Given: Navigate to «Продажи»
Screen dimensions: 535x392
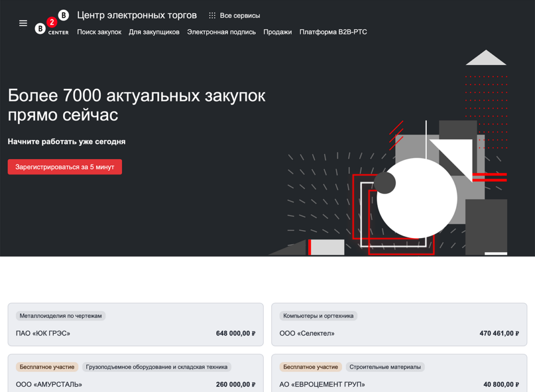Looking at the screenshot, I should coord(277,32).
